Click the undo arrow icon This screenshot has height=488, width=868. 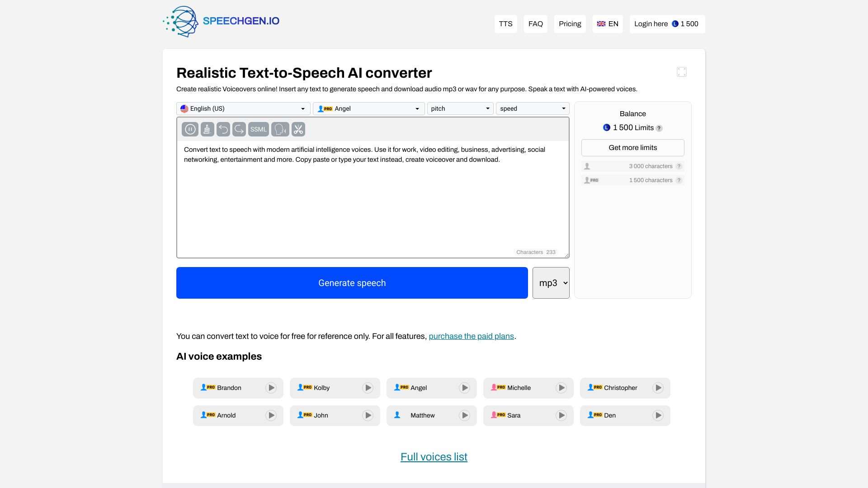pos(222,129)
